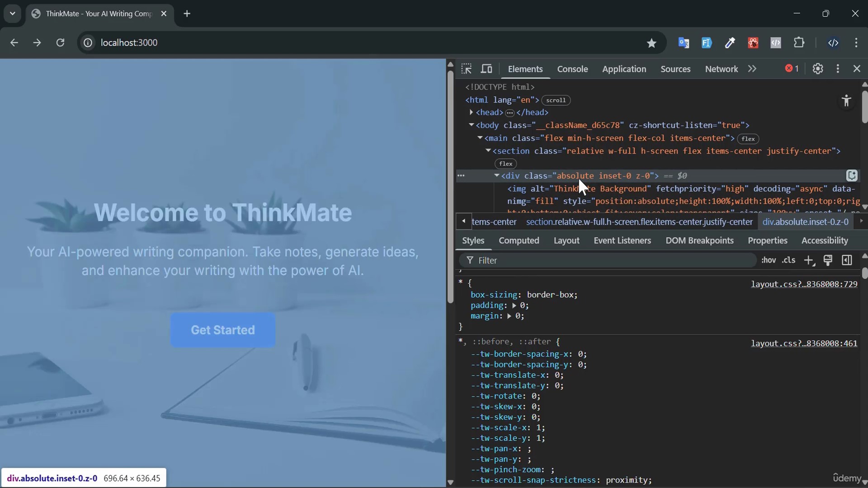The height and width of the screenshot is (488, 868).
Task: Click the scroll badge on html element
Action: tap(556, 100)
